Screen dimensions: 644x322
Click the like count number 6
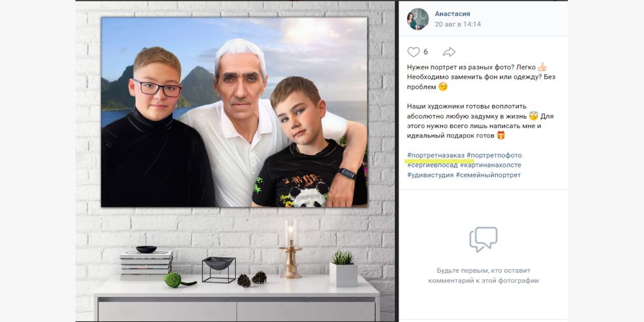426,52
